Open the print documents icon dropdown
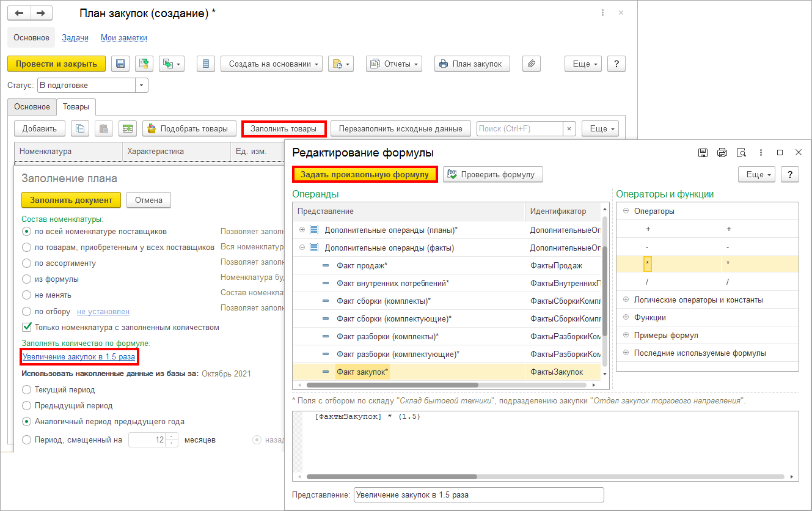 pos(341,64)
